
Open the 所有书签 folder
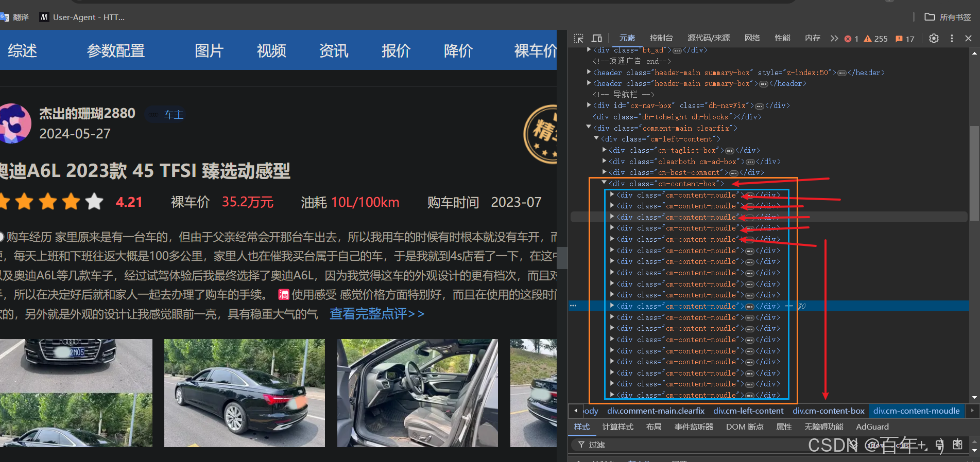[x=948, y=17]
